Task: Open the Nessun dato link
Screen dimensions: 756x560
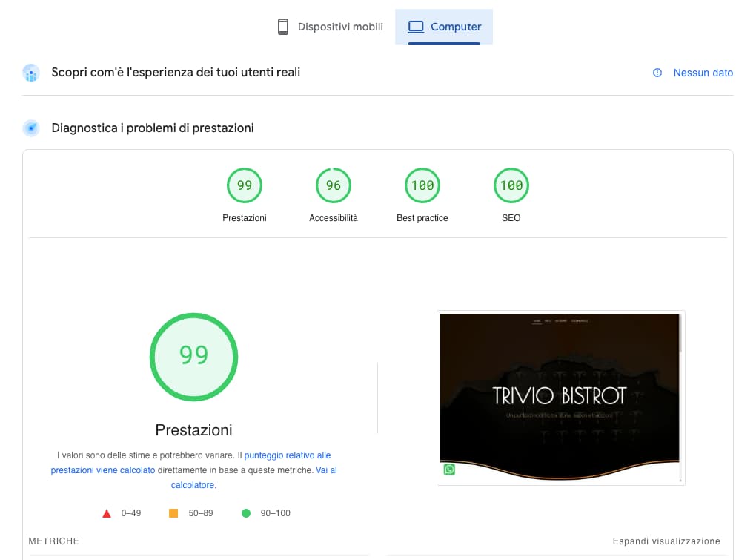Action: point(703,73)
